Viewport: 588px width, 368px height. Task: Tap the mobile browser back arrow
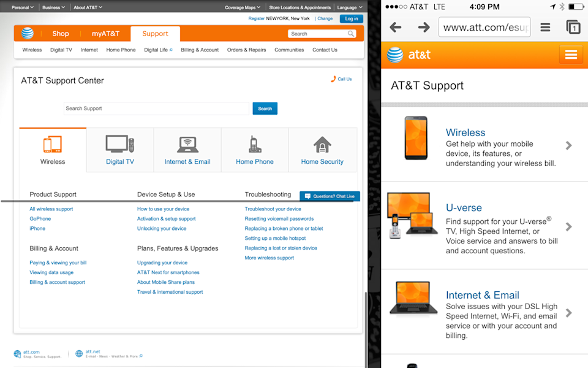pos(395,27)
